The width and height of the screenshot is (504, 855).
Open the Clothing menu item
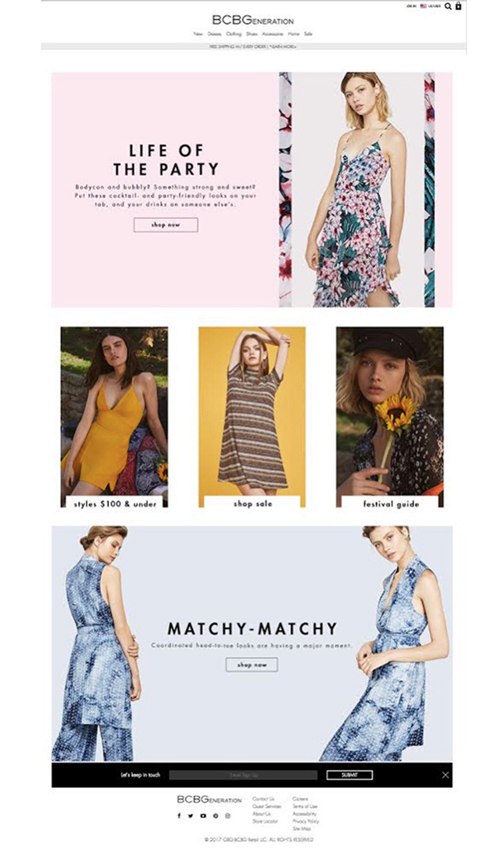234,33
